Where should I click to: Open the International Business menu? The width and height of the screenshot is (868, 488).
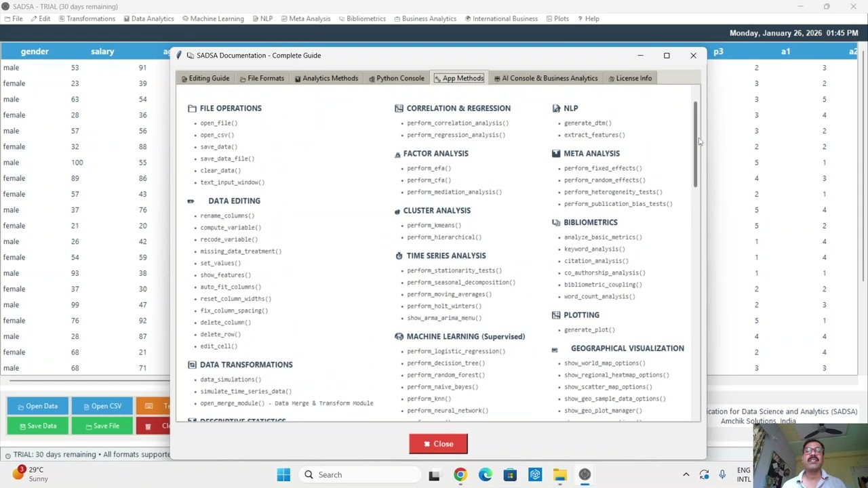(x=501, y=18)
